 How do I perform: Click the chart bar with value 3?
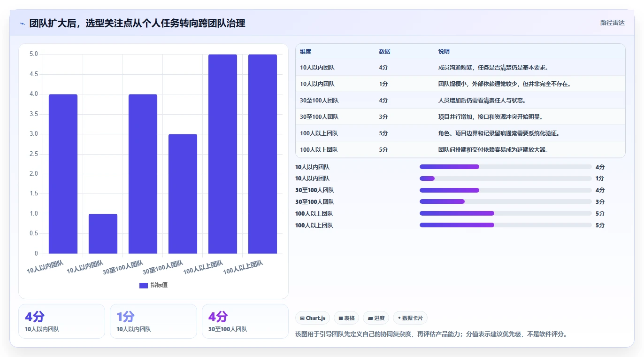[183, 194]
